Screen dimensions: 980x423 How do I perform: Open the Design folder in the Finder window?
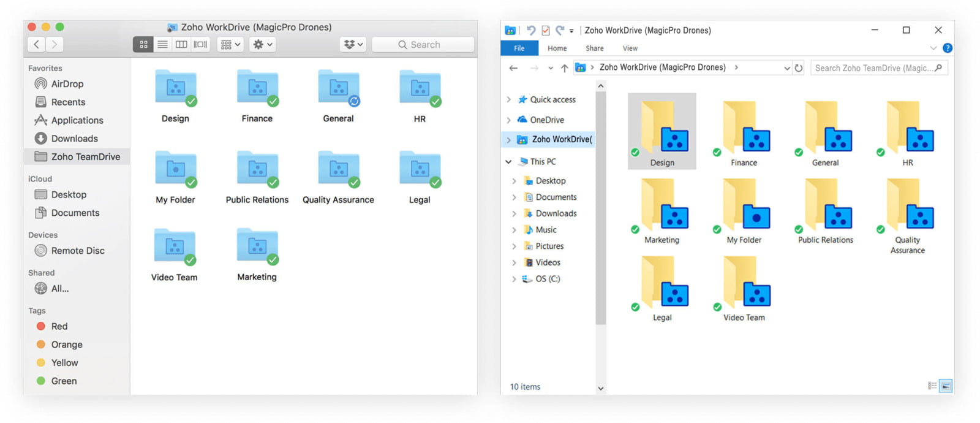(x=176, y=88)
